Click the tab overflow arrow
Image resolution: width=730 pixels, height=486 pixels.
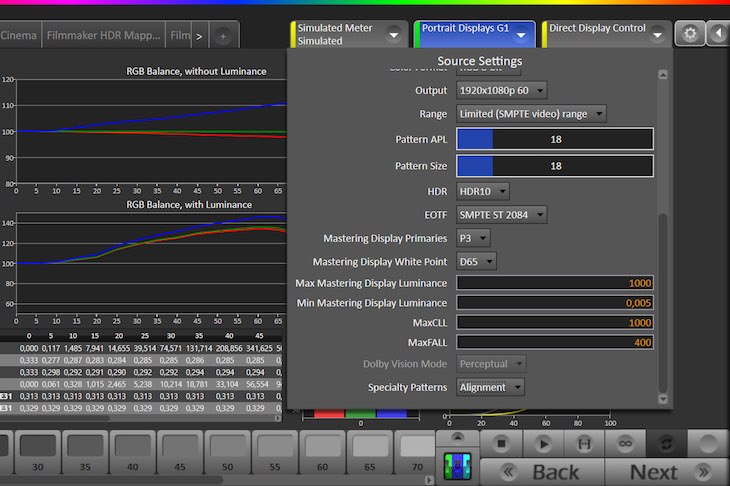[x=199, y=36]
